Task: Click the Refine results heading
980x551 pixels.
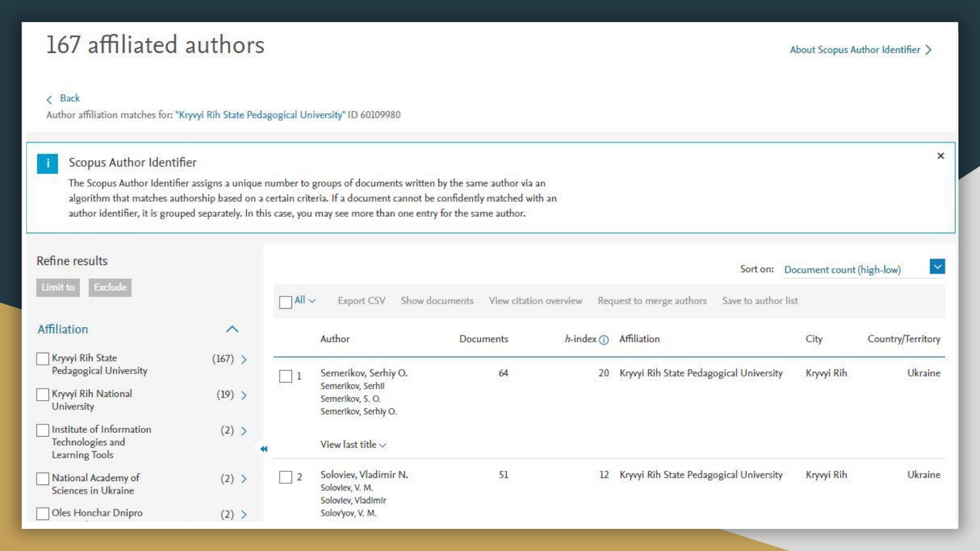Action: tap(72, 261)
